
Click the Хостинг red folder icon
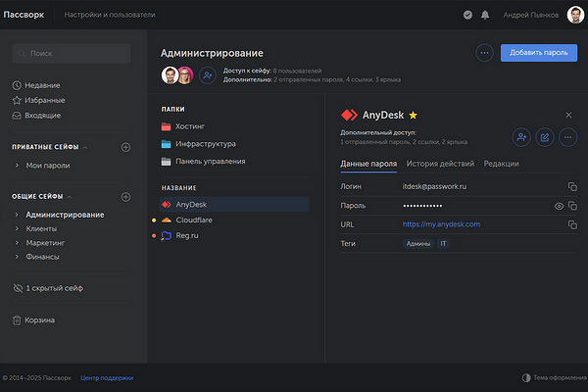click(x=167, y=126)
